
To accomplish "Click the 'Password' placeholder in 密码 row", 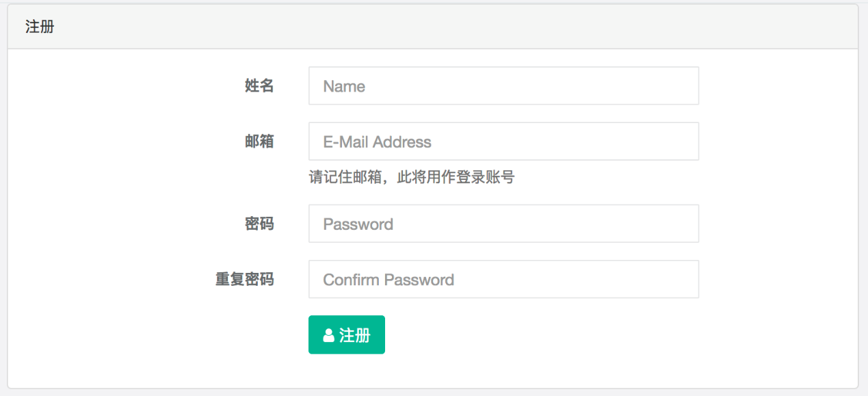I will [358, 224].
